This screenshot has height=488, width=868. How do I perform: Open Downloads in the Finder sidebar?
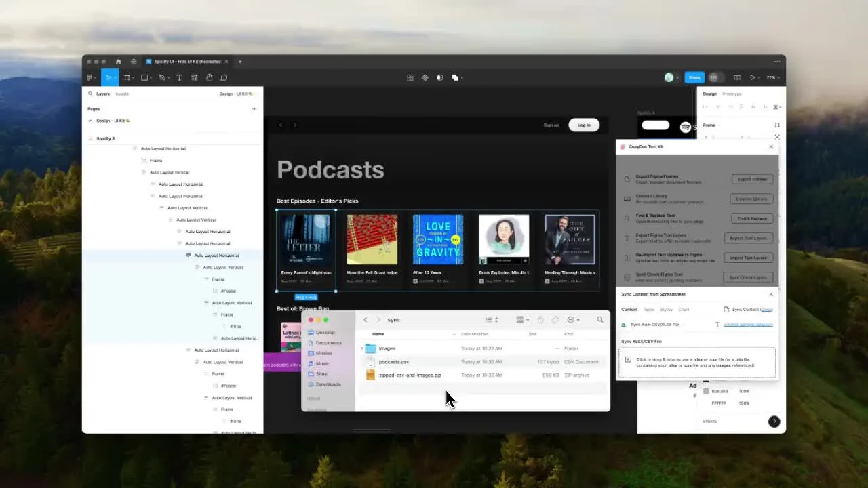(328, 384)
